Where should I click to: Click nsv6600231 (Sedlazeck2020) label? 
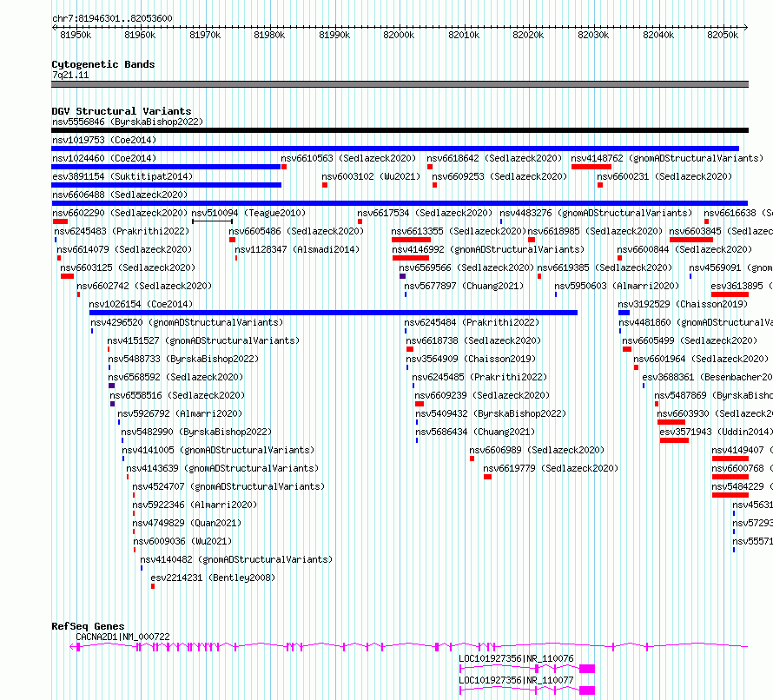664,176
